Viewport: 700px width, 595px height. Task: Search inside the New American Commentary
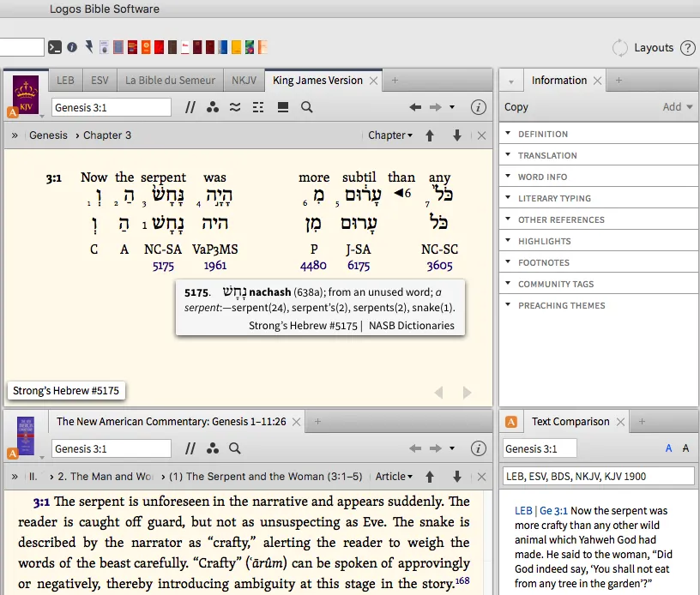coord(235,448)
